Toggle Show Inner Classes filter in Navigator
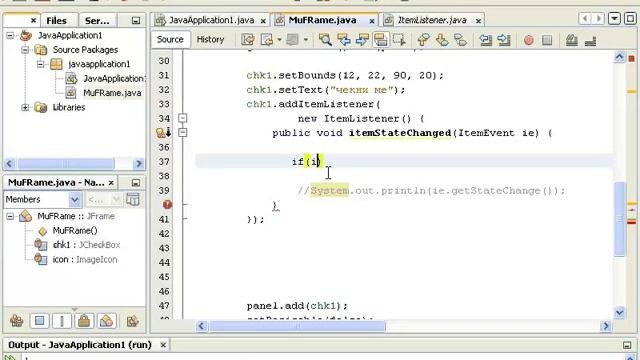The height and width of the screenshot is (360, 640). pyautogui.click(x=107, y=321)
